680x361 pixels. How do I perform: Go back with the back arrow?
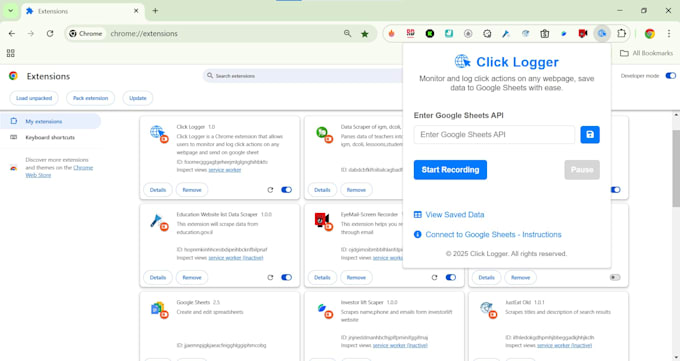pos(12,33)
